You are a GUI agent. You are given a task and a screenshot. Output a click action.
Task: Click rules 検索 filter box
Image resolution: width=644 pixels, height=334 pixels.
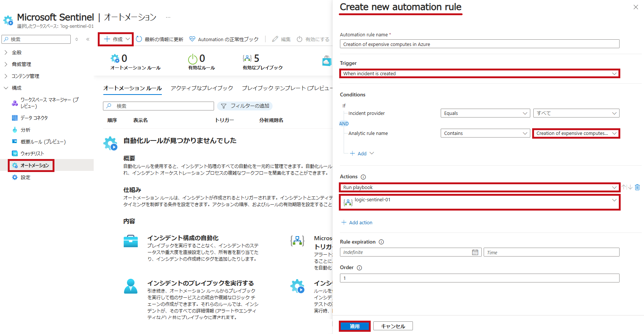click(159, 106)
